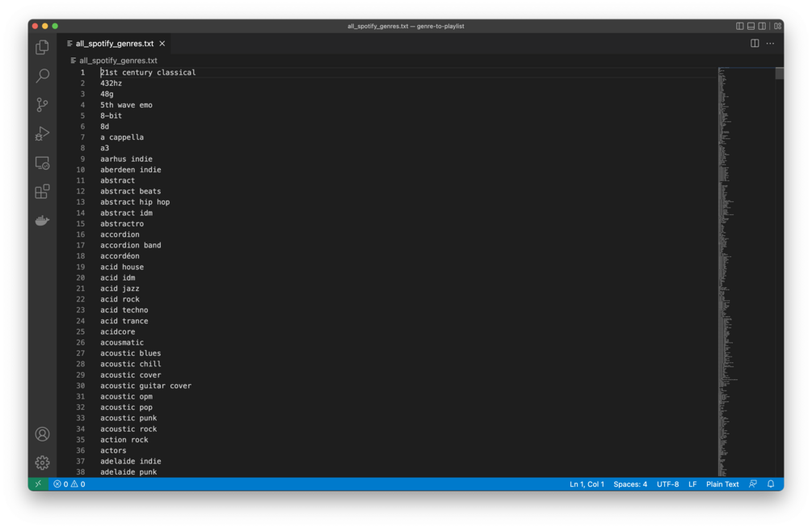The height and width of the screenshot is (528, 812).
Task: Click the line 'acoustic chill'
Action: tap(131, 364)
